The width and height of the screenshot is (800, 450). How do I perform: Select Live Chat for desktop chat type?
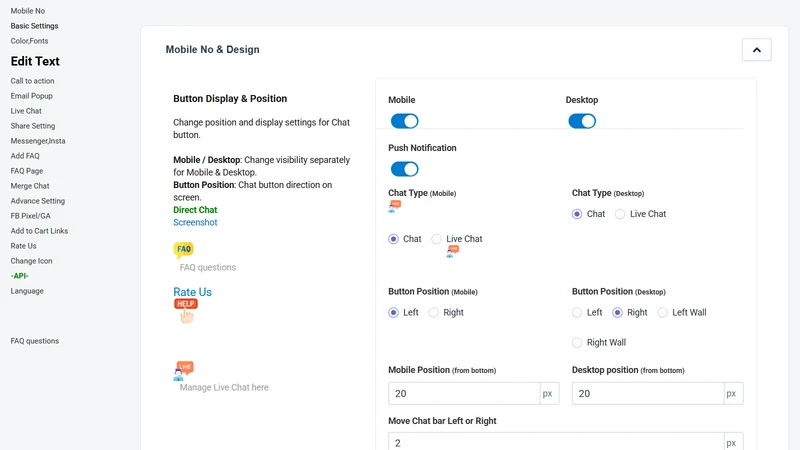pyautogui.click(x=620, y=214)
